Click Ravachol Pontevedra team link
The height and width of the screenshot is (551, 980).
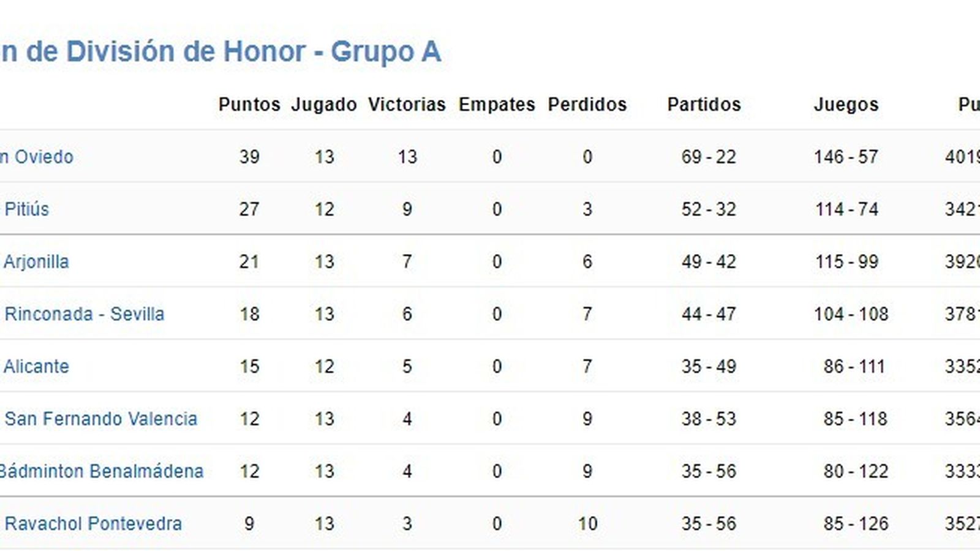tap(93, 524)
